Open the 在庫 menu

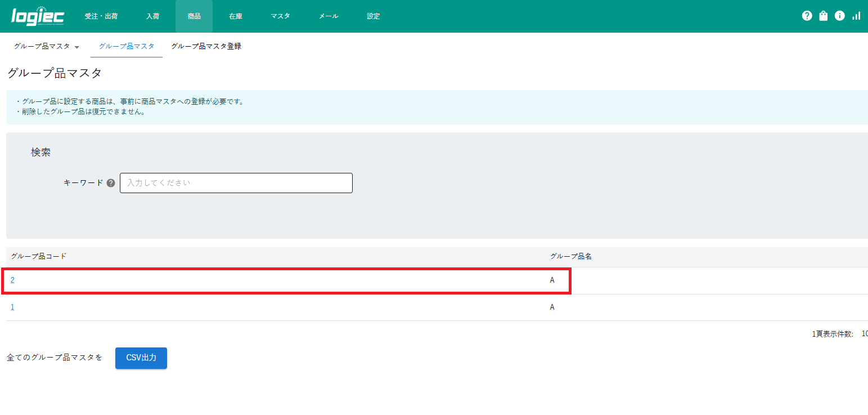point(236,16)
